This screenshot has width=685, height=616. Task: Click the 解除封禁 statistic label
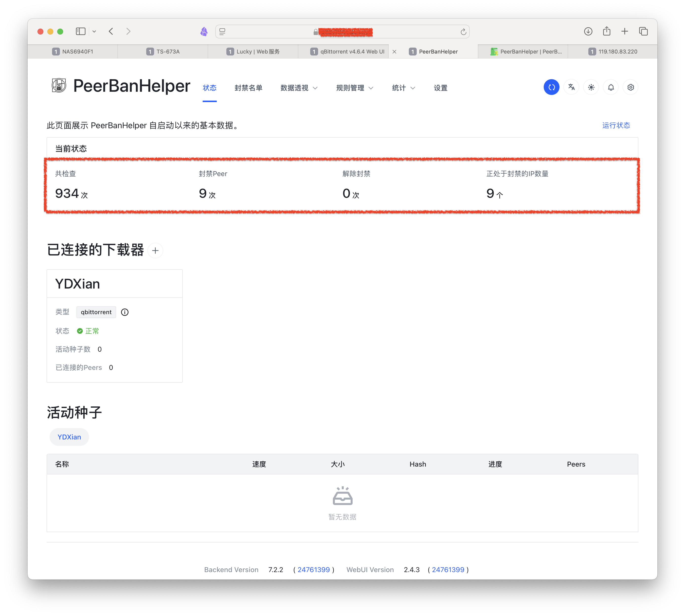click(x=356, y=174)
